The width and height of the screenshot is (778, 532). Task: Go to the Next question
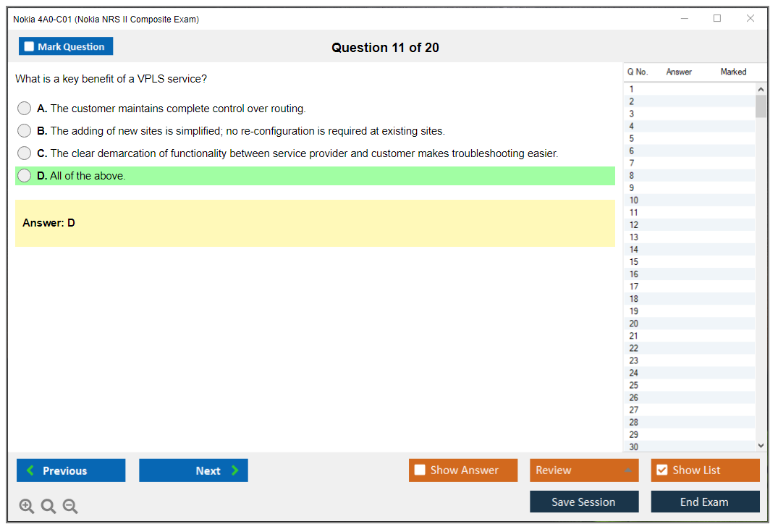pos(193,470)
